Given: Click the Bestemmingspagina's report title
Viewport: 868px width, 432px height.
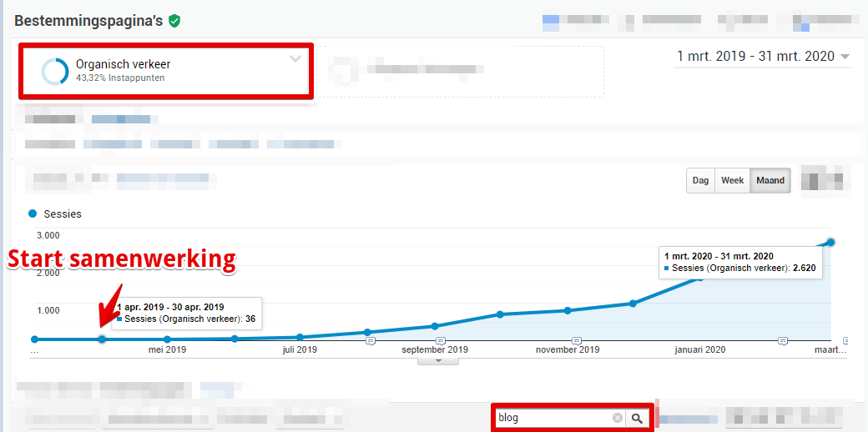Looking at the screenshot, I should [88, 21].
